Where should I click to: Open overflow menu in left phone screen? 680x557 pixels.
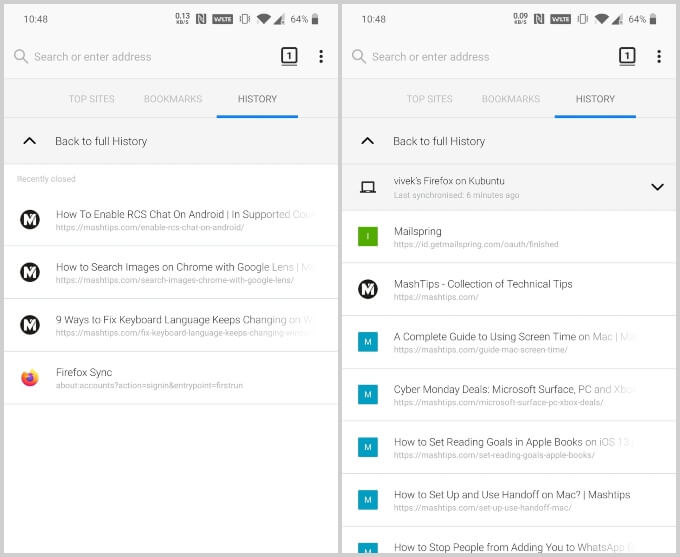[321, 56]
